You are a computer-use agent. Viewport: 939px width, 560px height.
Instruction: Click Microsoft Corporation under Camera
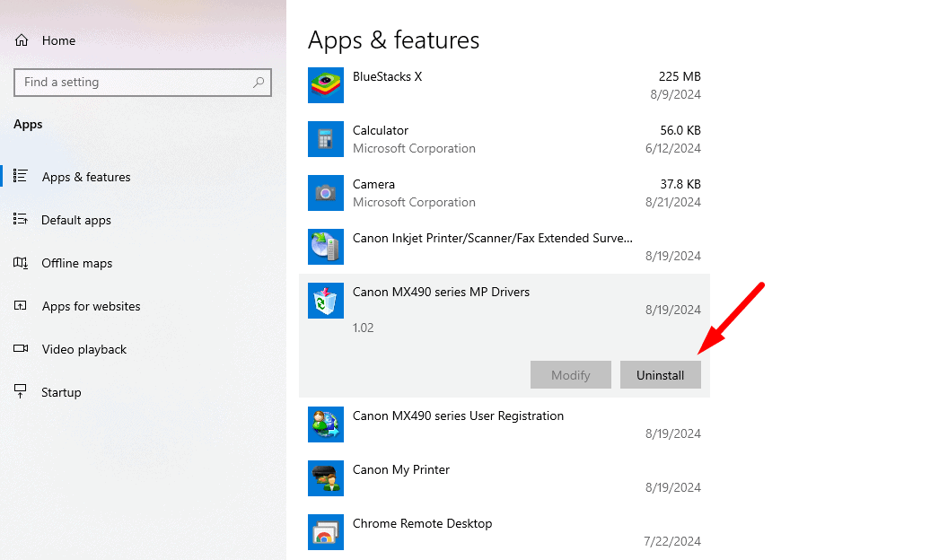coord(414,203)
